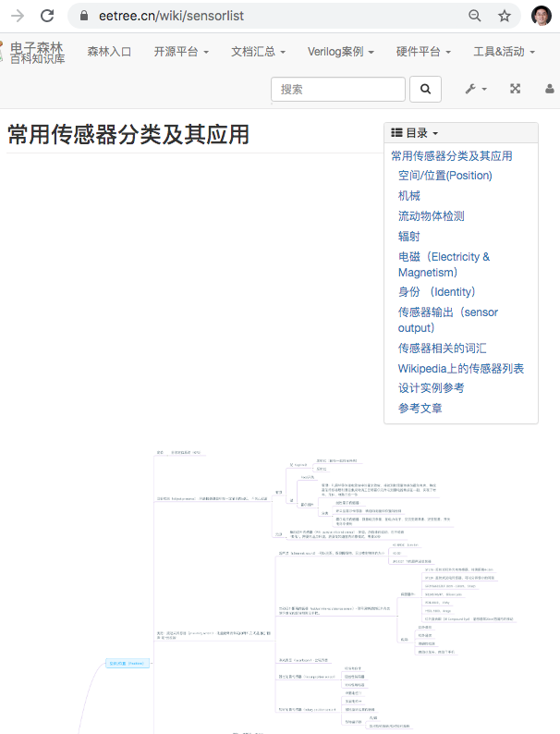Jump to 传感器输出 sensor output section

point(447,320)
